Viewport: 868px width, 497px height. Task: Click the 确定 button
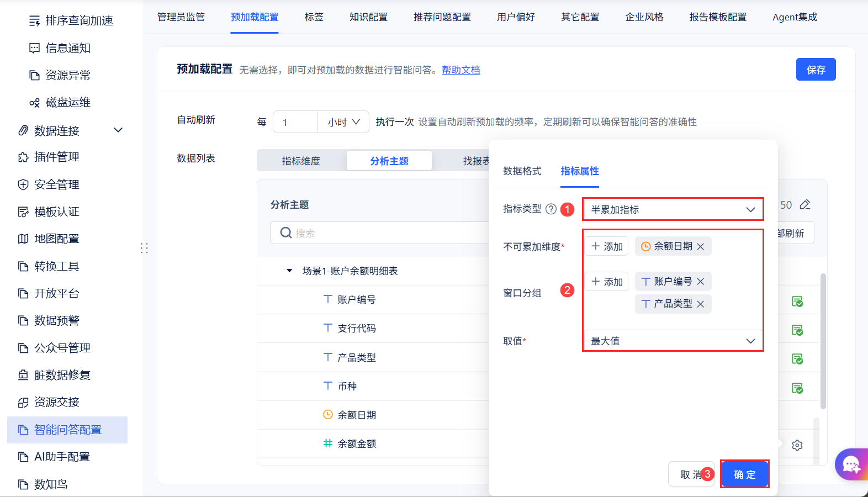point(745,474)
